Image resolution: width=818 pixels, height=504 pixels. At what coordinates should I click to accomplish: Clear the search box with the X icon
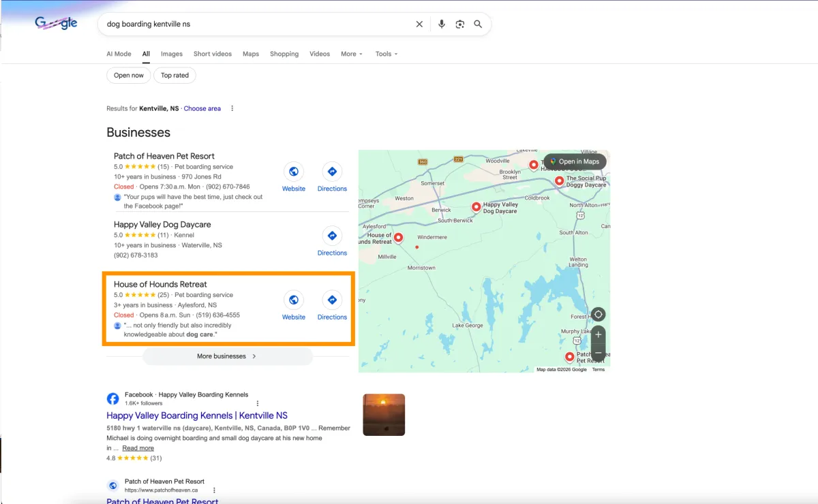coord(419,24)
